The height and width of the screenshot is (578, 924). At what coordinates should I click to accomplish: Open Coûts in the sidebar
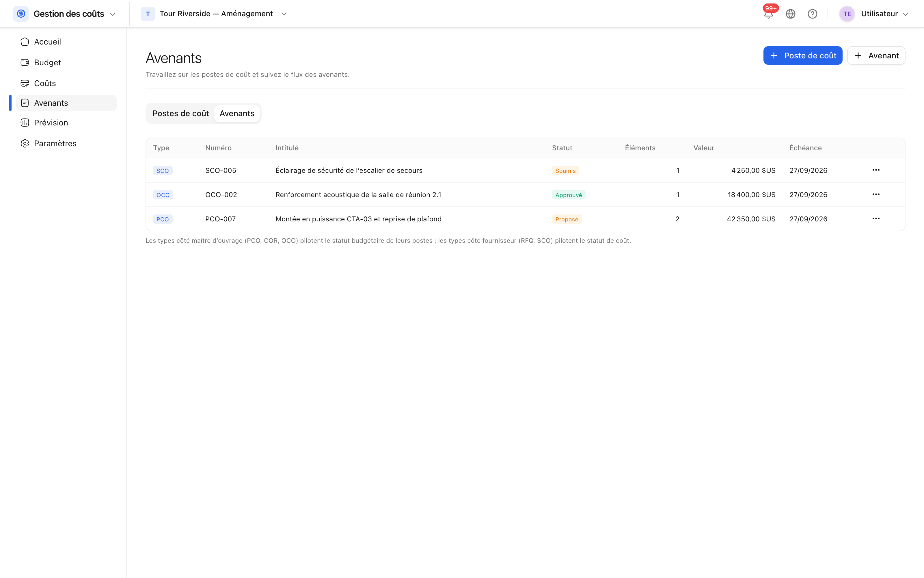coord(66,83)
